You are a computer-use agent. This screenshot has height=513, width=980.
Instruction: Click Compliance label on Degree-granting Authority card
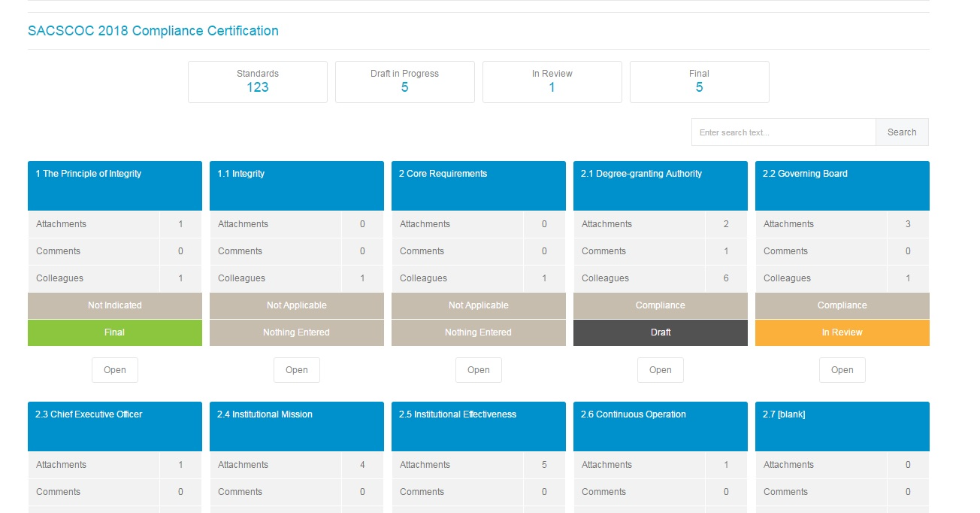tap(661, 305)
